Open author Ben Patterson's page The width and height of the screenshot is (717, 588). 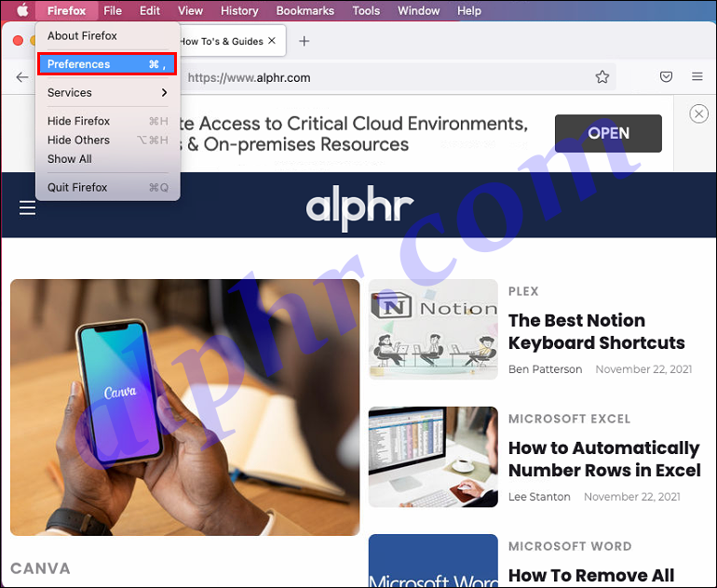545,369
